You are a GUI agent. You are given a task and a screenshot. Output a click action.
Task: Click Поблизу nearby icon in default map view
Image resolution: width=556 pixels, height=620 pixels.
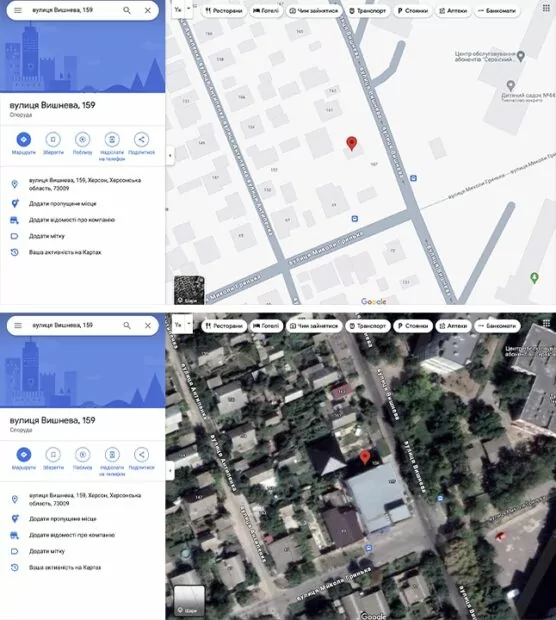coord(82,140)
